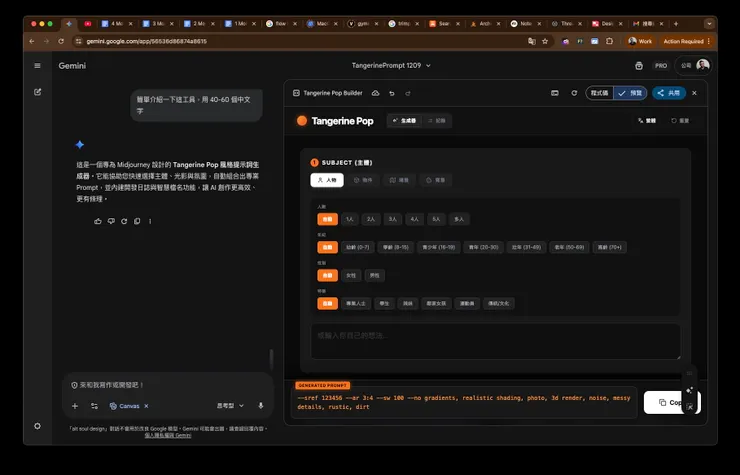Click the reset button with circular arrow icon
The width and height of the screenshot is (740, 475).
680,121
